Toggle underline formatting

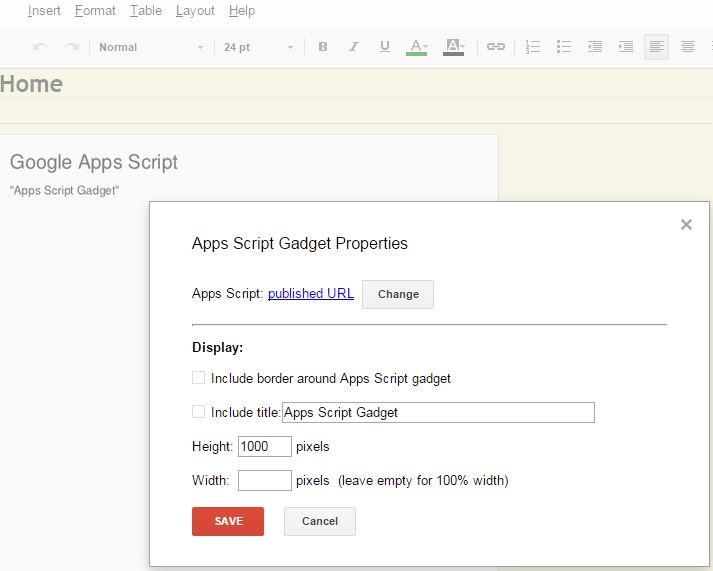click(x=385, y=47)
